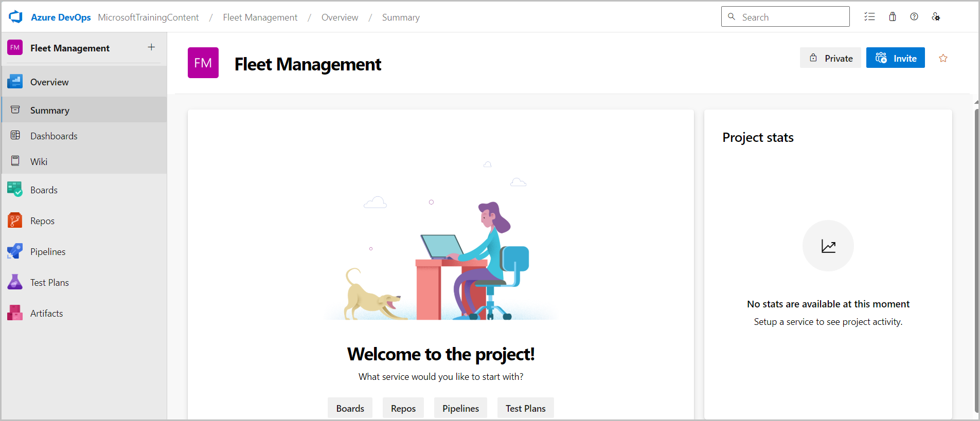
Task: Open Overview in the sidebar menu
Action: pos(84,82)
